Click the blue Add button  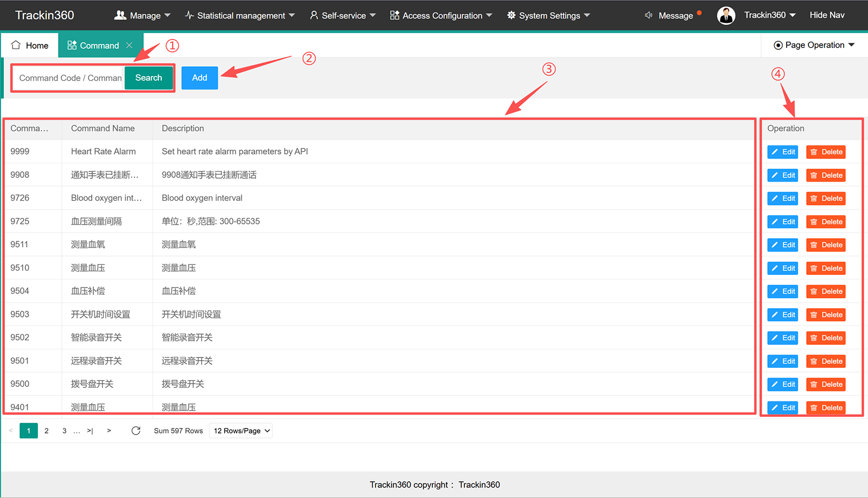(x=200, y=78)
